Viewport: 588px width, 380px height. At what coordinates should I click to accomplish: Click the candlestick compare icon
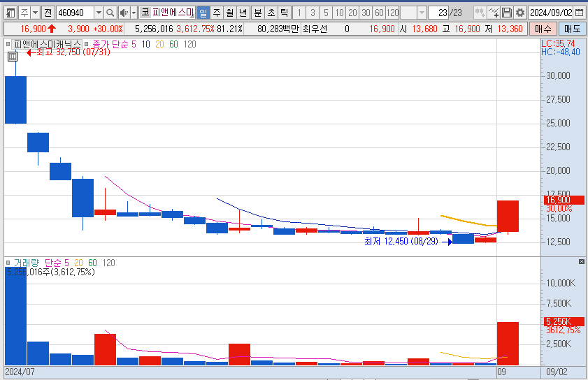click(480, 13)
